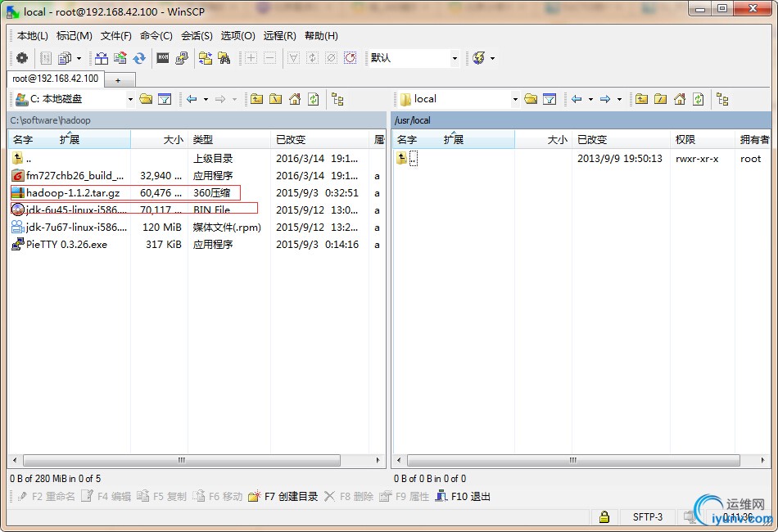Open dropdown arrow next to transfer settings icon
The width and height of the screenshot is (778, 532).
tap(79, 58)
